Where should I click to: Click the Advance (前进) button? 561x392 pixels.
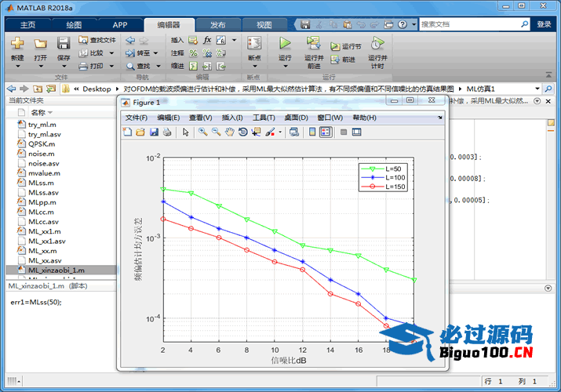[x=344, y=60]
